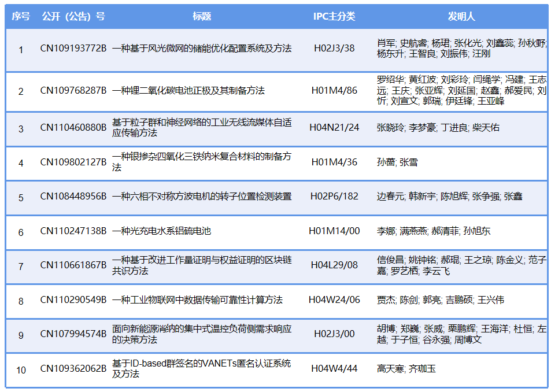551x392 pixels.
Task: Click title 一种六相不对称方波电机的转子位置检测装置
Action: [202, 196]
